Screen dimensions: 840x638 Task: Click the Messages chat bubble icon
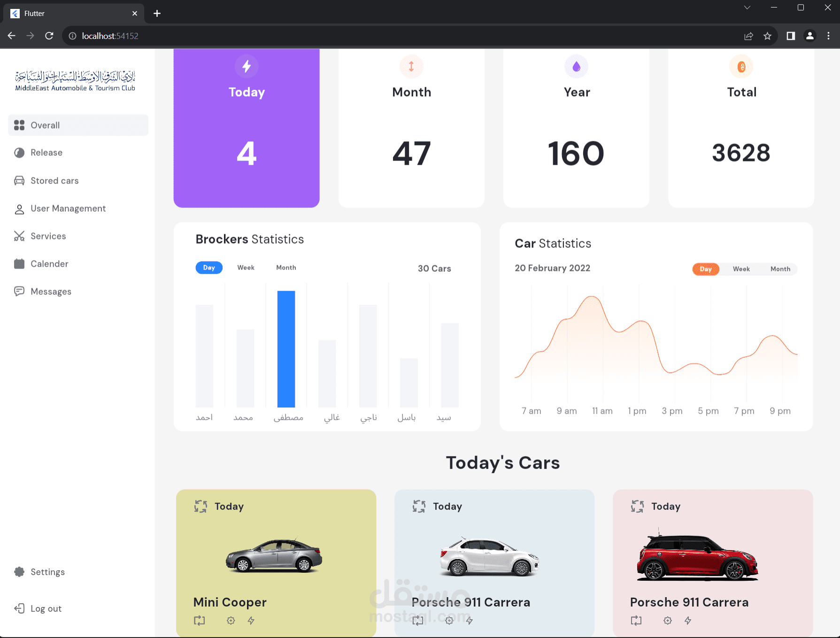[19, 292]
